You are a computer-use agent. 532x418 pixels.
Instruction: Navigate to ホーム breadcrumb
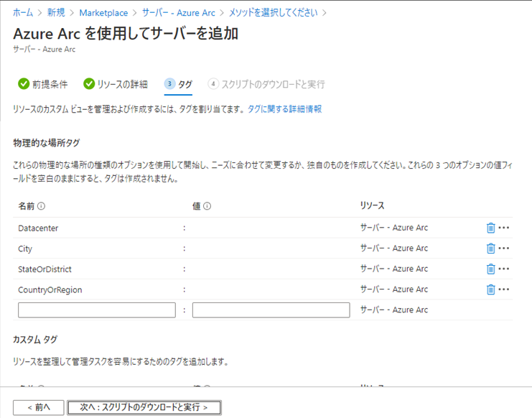[23, 12]
